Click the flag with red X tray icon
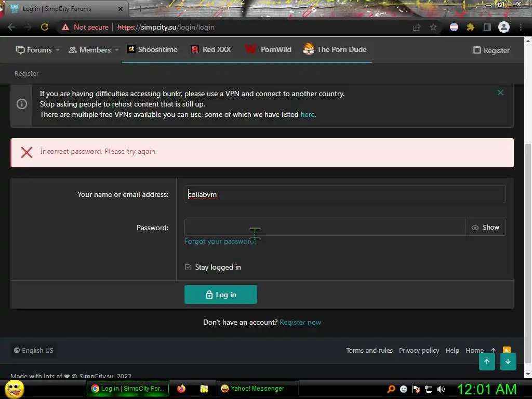Image resolution: width=532 pixels, height=399 pixels. click(x=416, y=389)
